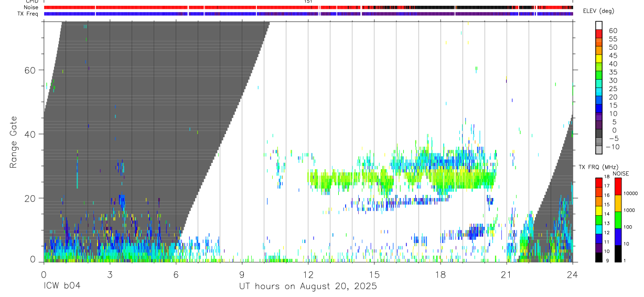Screen dimensions: 644x297
Task: Click the 1000 label on NOISE colorbar
Action: [630, 210]
